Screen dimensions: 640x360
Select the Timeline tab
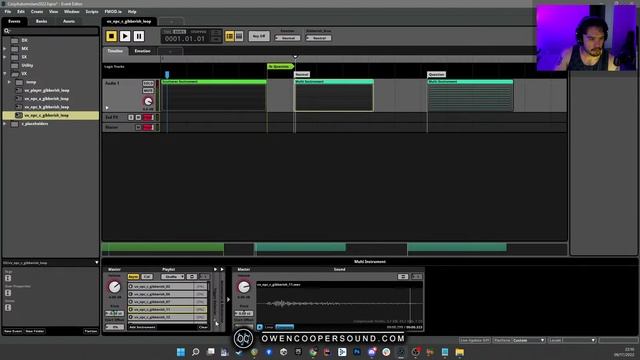point(115,51)
